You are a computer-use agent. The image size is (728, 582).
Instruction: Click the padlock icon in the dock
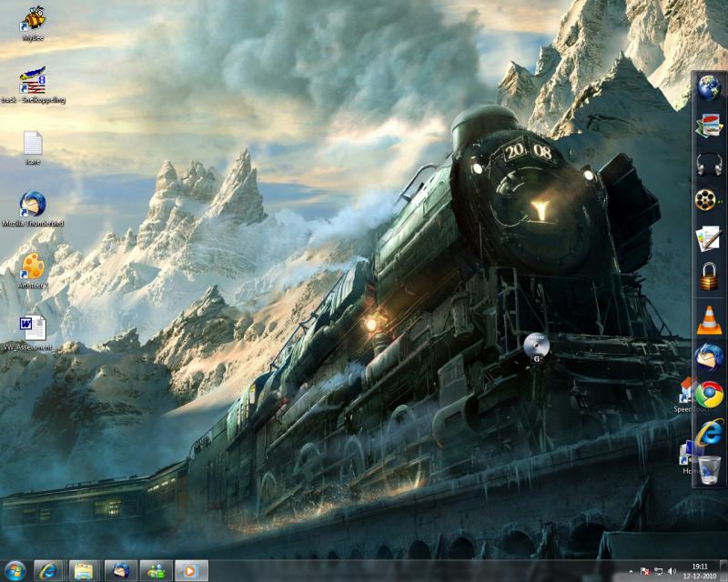pyautogui.click(x=709, y=276)
